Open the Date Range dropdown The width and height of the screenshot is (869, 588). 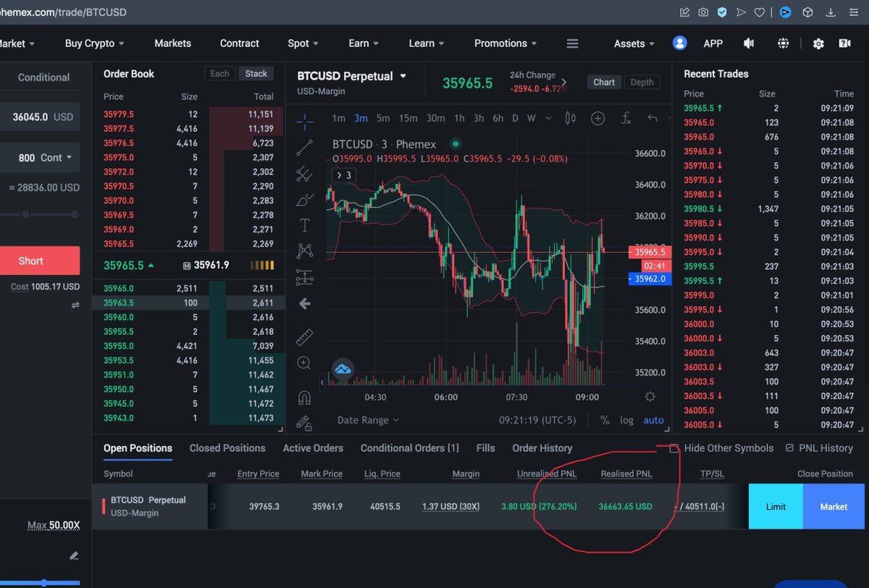pos(368,420)
